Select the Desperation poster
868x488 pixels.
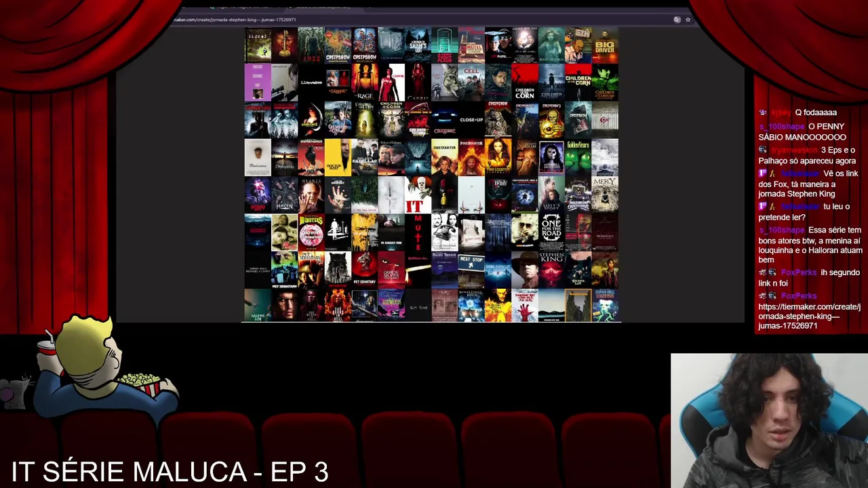pyautogui.click(x=284, y=157)
